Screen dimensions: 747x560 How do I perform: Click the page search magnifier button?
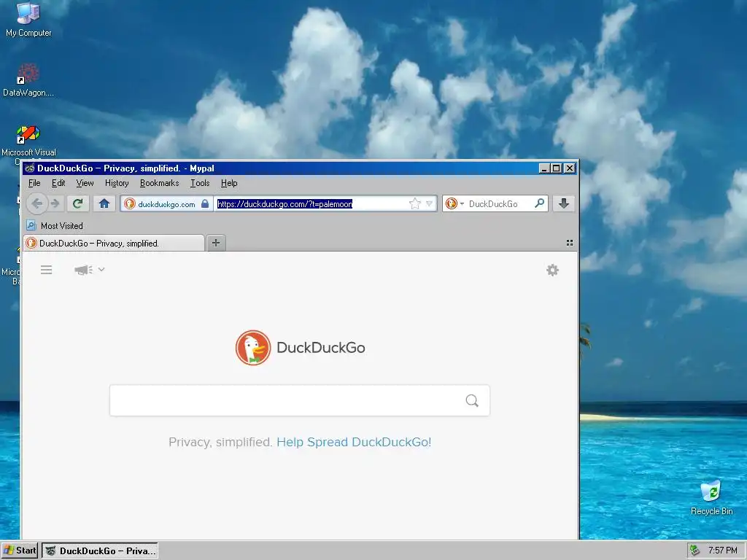click(472, 400)
